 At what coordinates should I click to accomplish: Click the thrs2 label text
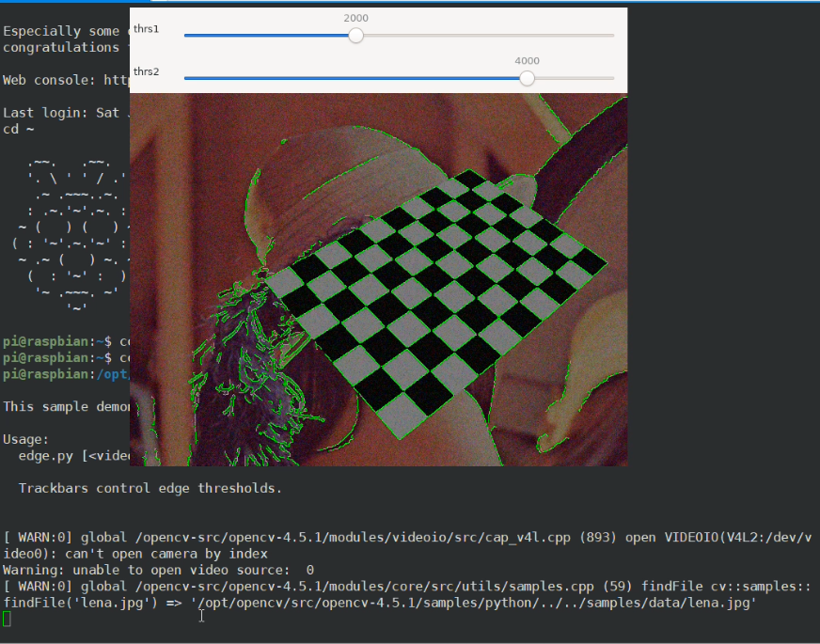pyautogui.click(x=146, y=71)
